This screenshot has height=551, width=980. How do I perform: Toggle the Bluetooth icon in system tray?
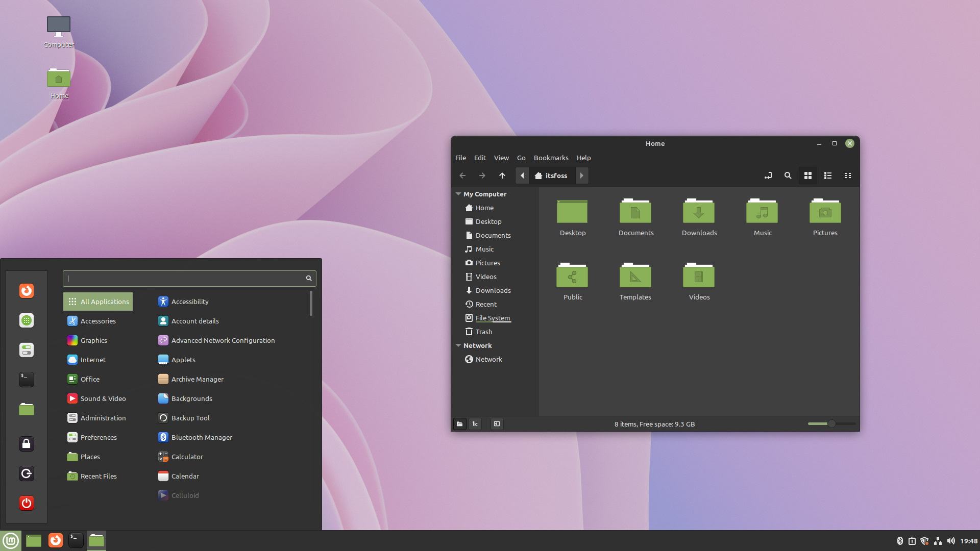click(900, 540)
